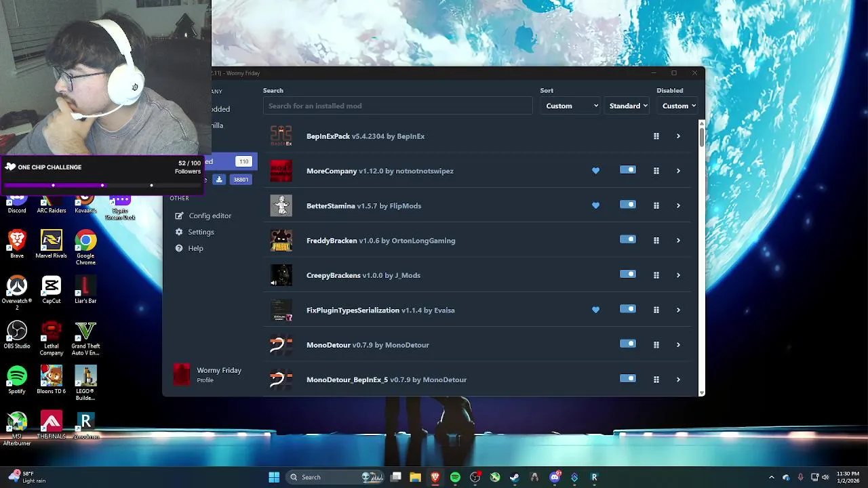The width and height of the screenshot is (868, 488).
Task: Expand the CreepyBrackens row chevron
Action: [678, 275]
